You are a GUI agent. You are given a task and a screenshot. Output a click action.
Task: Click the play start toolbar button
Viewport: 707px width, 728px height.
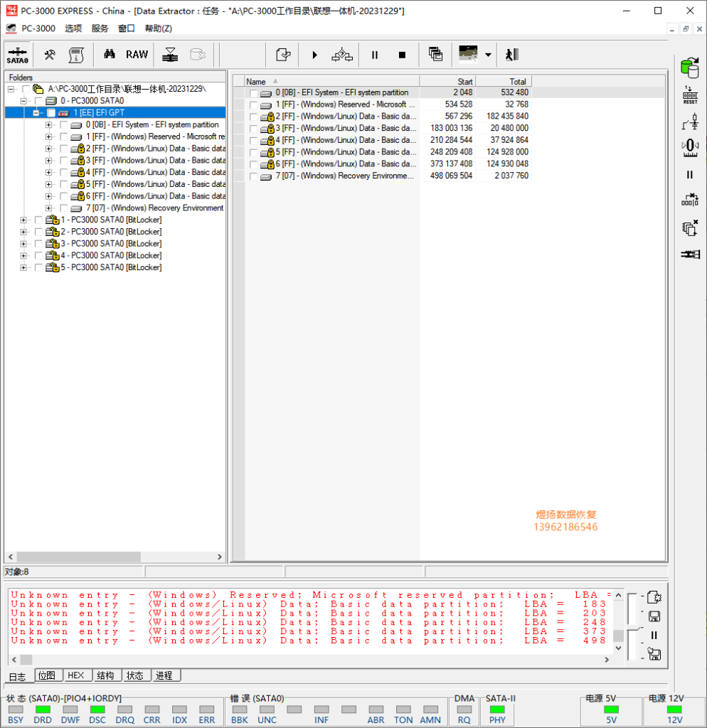(315, 55)
